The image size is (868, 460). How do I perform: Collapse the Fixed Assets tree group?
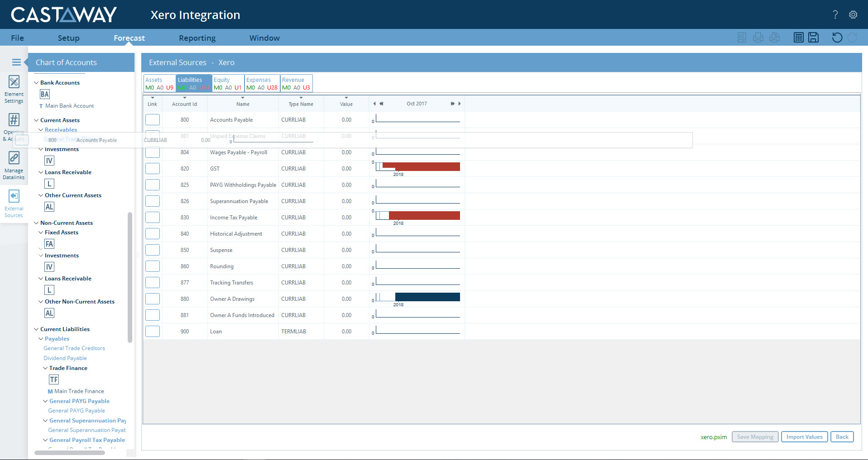[x=41, y=232]
